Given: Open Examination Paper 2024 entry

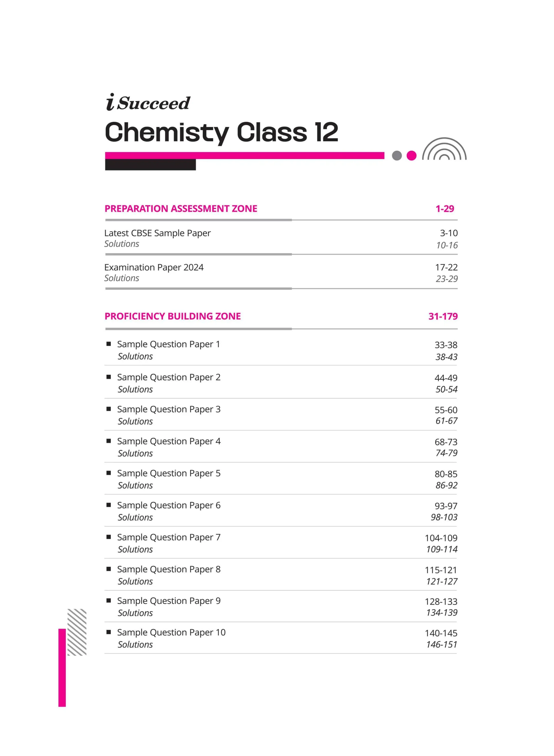Looking at the screenshot, I should 153,268.
